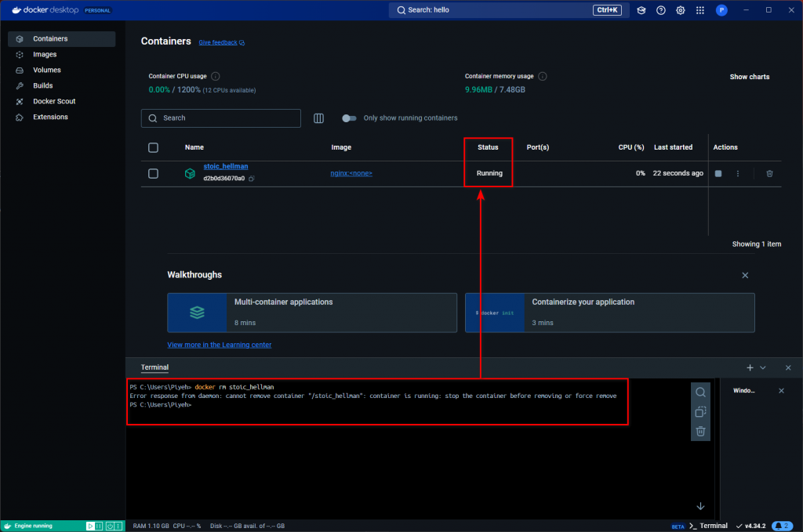Screen dimensions: 803x532
Task: Select the Terminal tab
Action: point(154,367)
